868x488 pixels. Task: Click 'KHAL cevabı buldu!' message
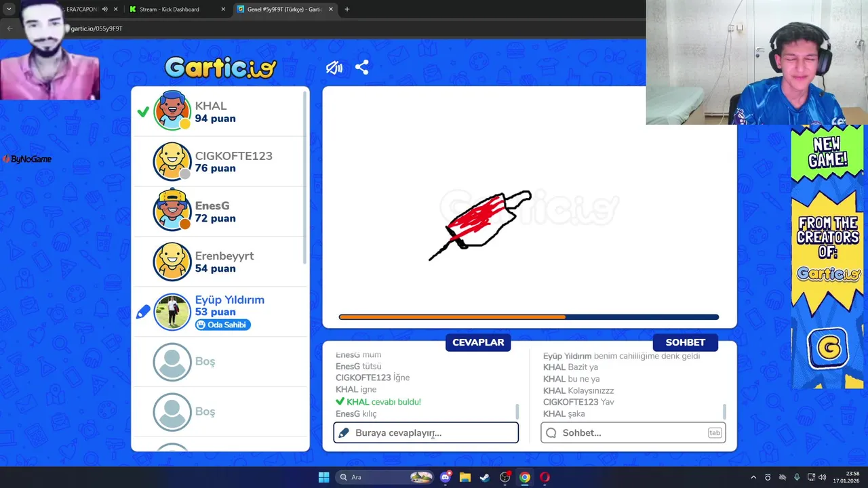click(378, 402)
